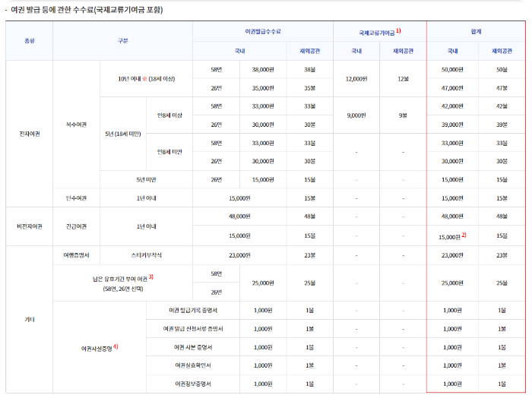This screenshot has height=395, width=532.
Task: Select '국내' subheader under 합계
Action: point(453,51)
